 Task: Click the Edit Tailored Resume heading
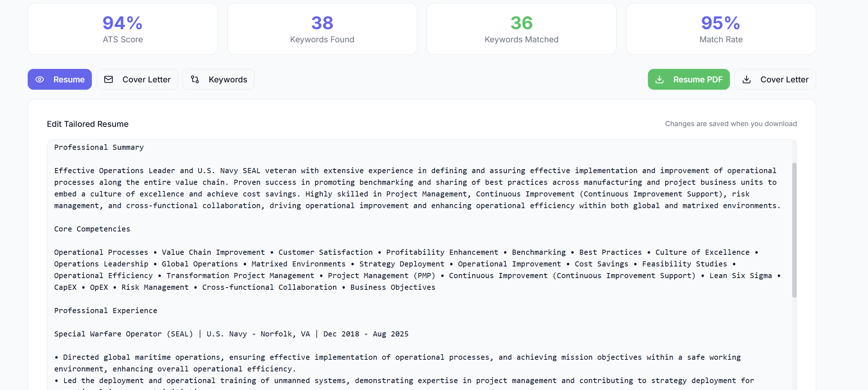coord(87,124)
